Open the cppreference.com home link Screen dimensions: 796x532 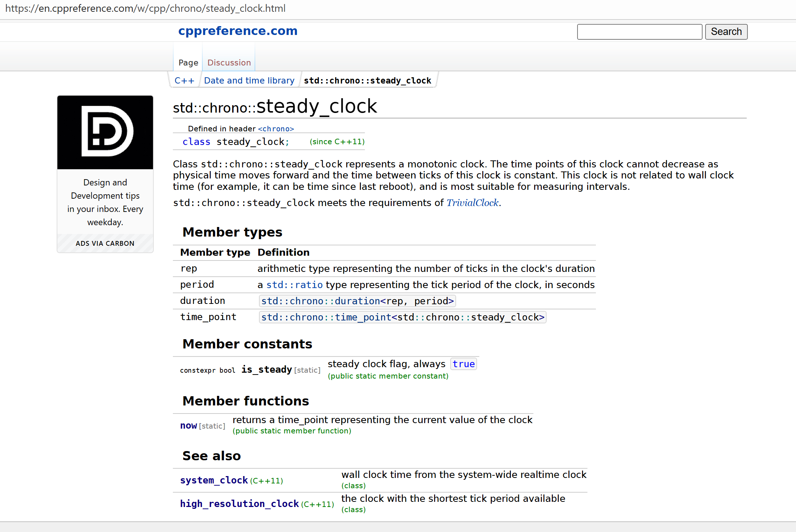click(x=238, y=31)
